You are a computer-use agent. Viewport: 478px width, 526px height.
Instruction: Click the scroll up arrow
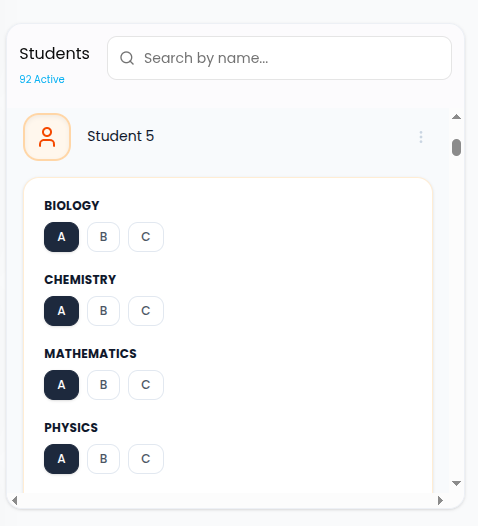pos(456,117)
